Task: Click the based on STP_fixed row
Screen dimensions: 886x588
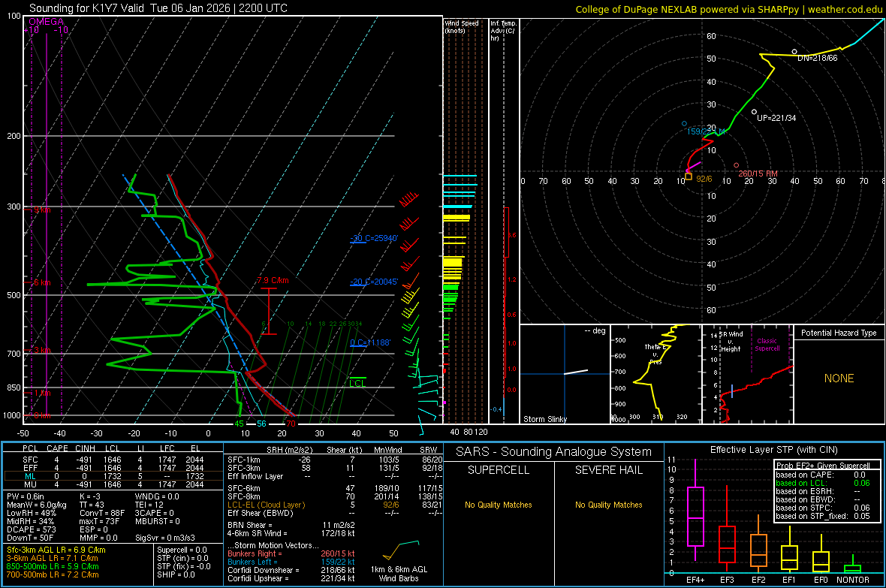Action: pyautogui.click(x=823, y=516)
